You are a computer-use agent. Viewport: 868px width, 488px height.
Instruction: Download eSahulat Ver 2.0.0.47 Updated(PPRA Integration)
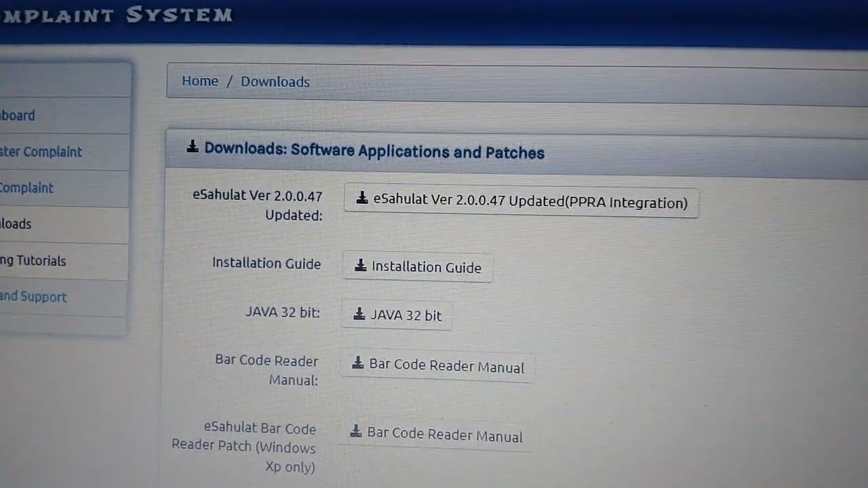pos(521,201)
